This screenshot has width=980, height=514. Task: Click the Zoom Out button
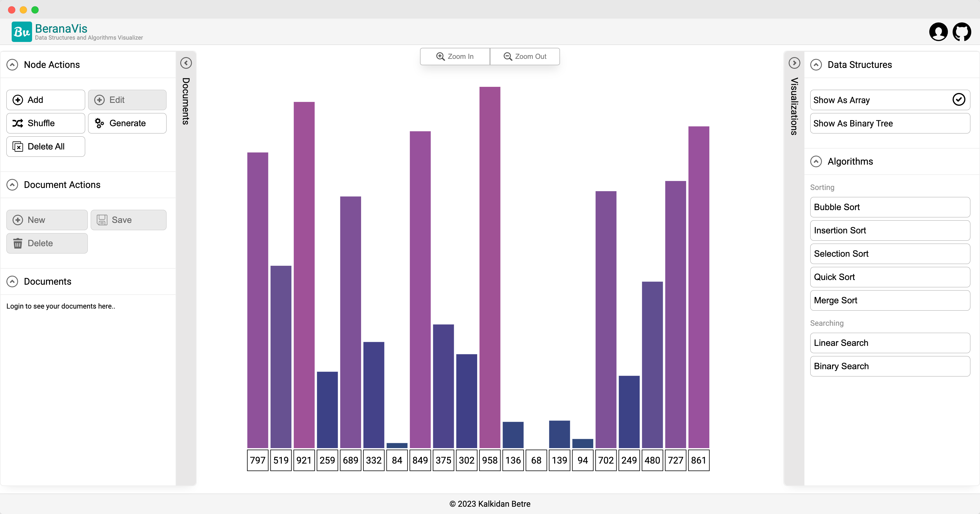point(525,57)
